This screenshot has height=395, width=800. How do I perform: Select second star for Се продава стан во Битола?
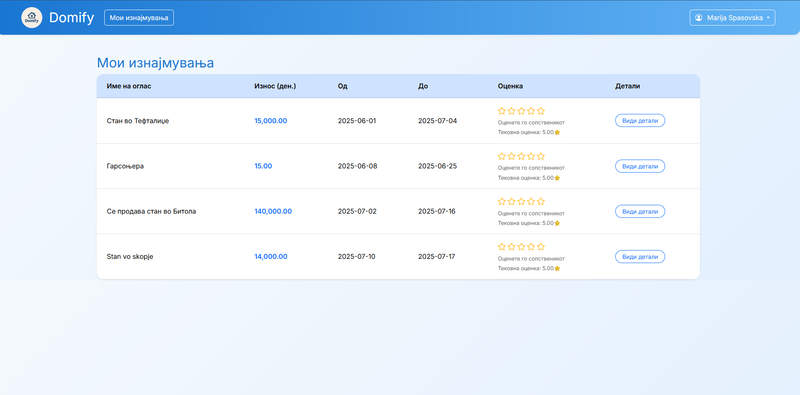[x=512, y=202]
